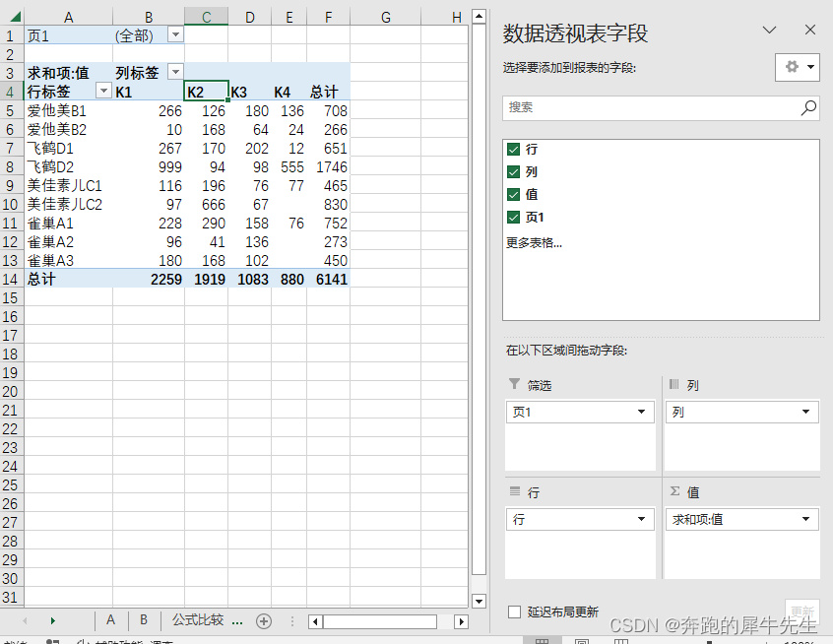Select the 飞鹤D2 row label
The height and width of the screenshot is (644, 833).
[69, 166]
